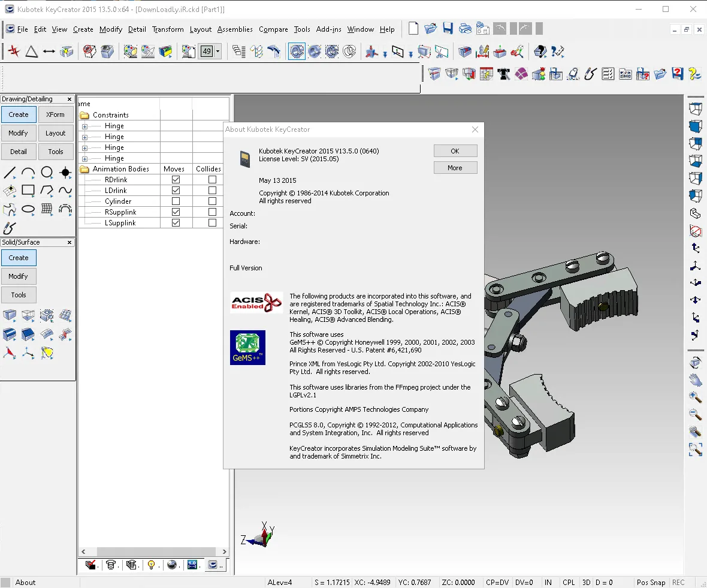Image resolution: width=707 pixels, height=588 pixels.
Task: Click More in About dialog
Action: [455, 168]
